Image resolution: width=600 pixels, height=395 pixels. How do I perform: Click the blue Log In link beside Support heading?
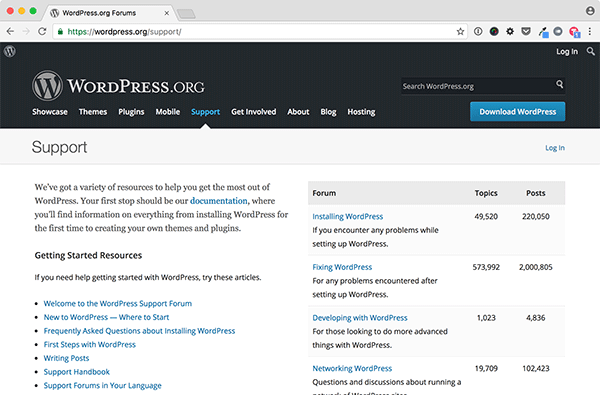coord(555,148)
